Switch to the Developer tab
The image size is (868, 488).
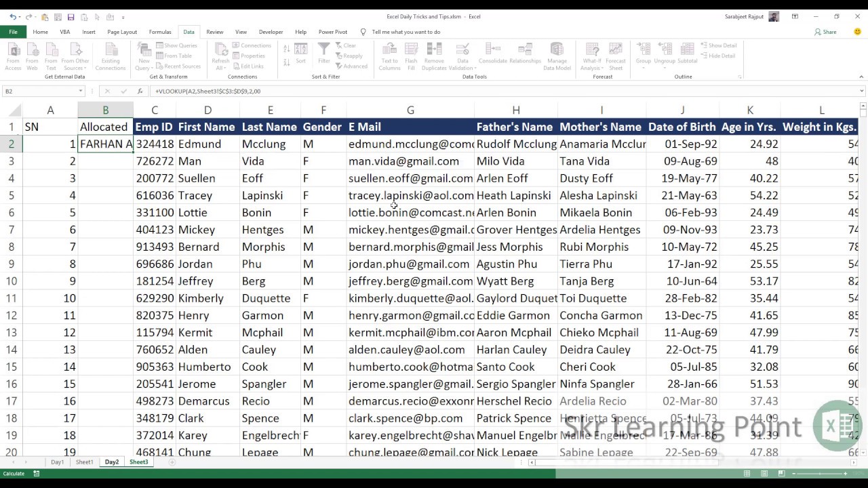271,32
